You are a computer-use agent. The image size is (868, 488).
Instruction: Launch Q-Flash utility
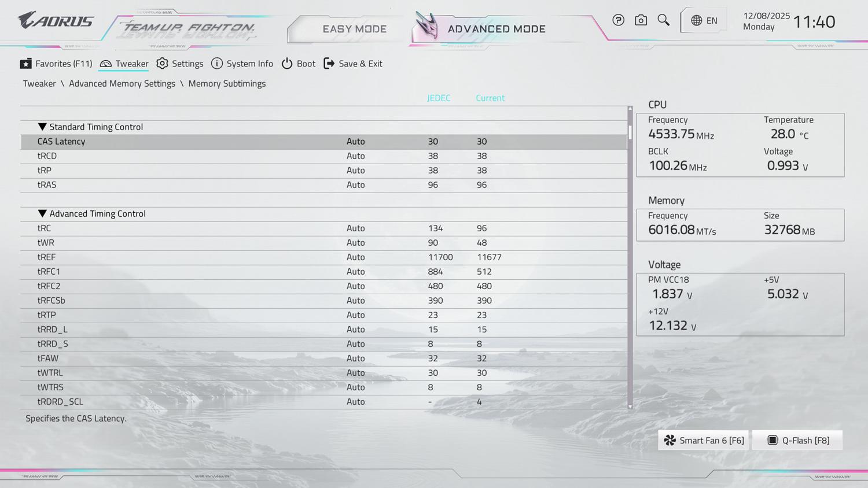(x=797, y=441)
